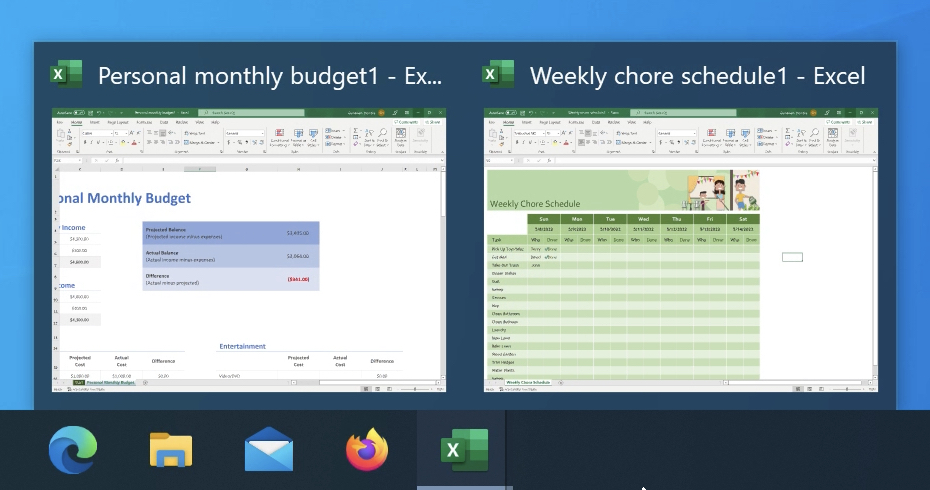The height and width of the screenshot is (490, 930).
Task: Open the font size dropdown in the budget preview
Action: point(118,132)
